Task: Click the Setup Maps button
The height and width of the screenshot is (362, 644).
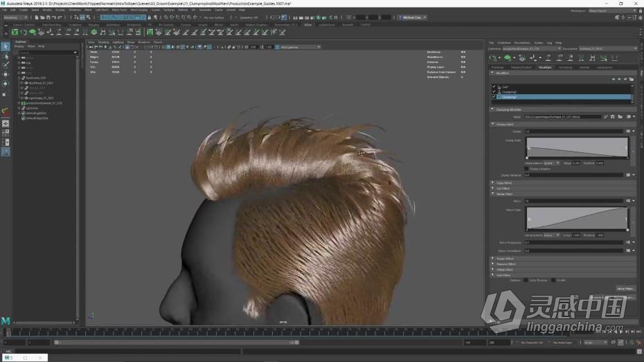Action: (625, 289)
